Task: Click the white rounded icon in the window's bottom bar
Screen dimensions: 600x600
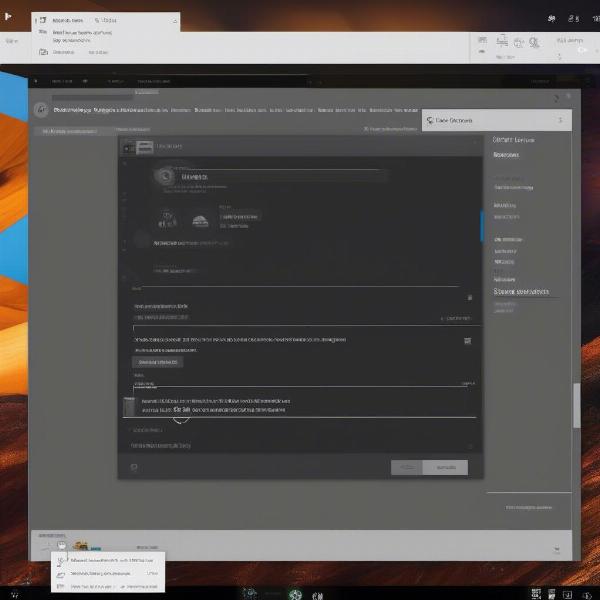Action: pos(62,545)
